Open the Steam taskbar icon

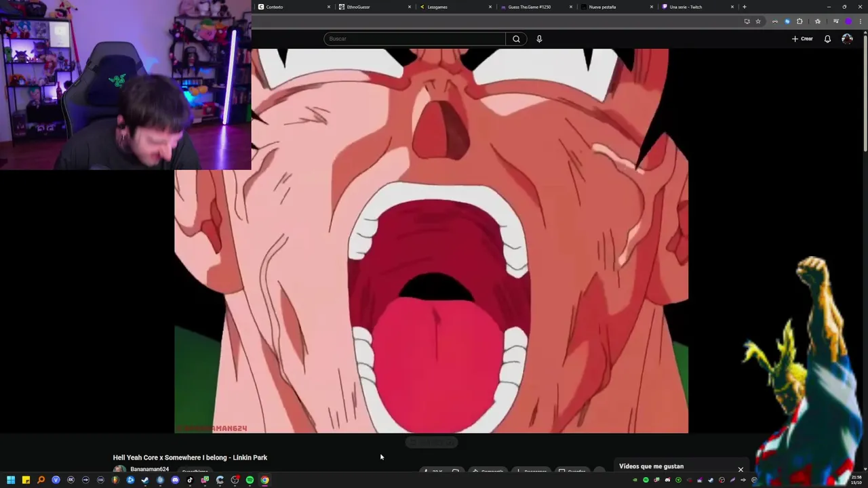[145, 480]
